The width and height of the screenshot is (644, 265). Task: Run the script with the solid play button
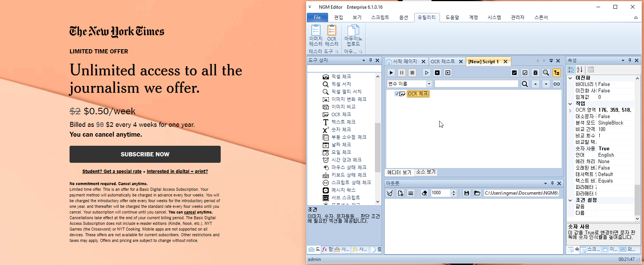(x=391, y=73)
